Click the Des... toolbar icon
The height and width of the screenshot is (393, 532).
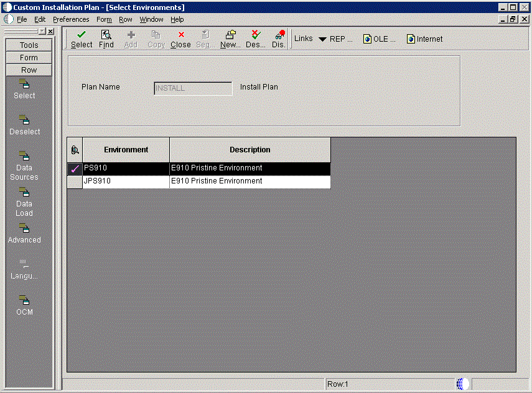256,35
